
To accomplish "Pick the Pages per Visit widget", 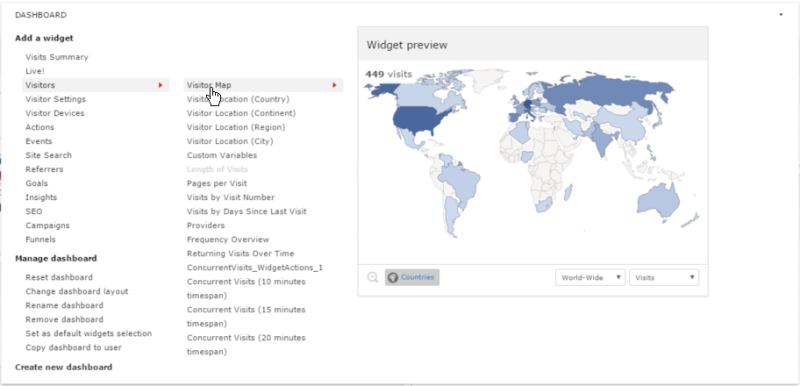I will click(217, 183).
